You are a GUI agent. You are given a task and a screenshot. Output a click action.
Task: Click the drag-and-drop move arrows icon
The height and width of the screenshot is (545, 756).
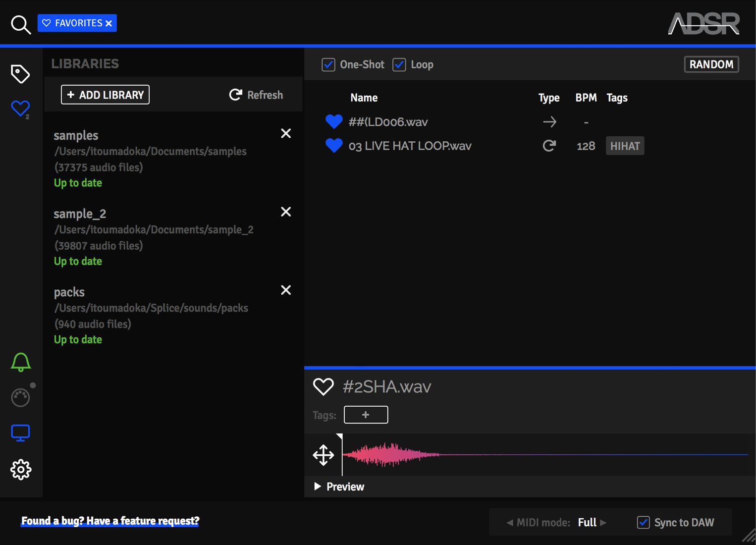point(323,455)
